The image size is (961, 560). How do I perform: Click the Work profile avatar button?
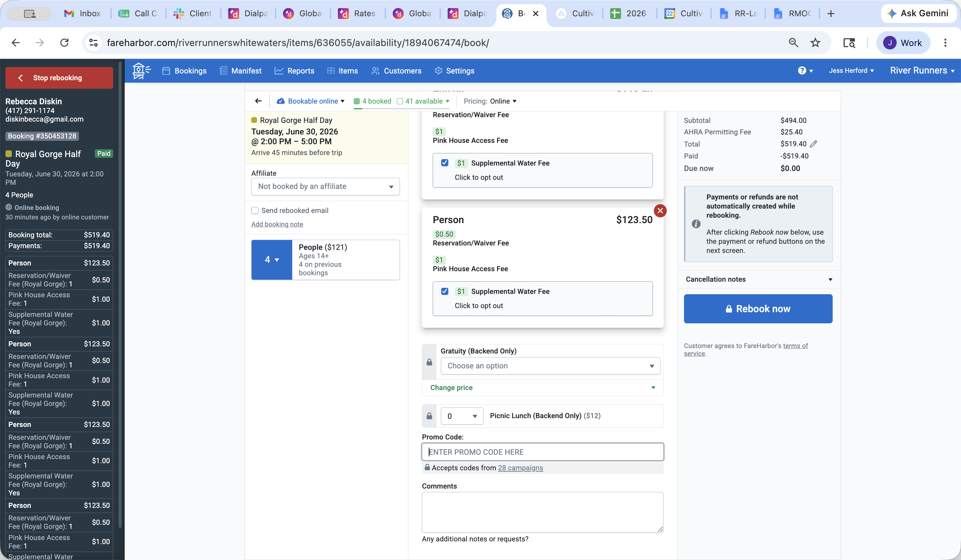pyautogui.click(x=903, y=43)
